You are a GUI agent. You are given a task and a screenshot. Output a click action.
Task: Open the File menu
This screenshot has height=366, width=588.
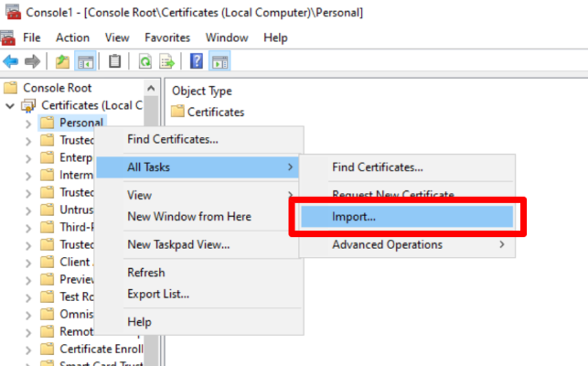(x=31, y=38)
